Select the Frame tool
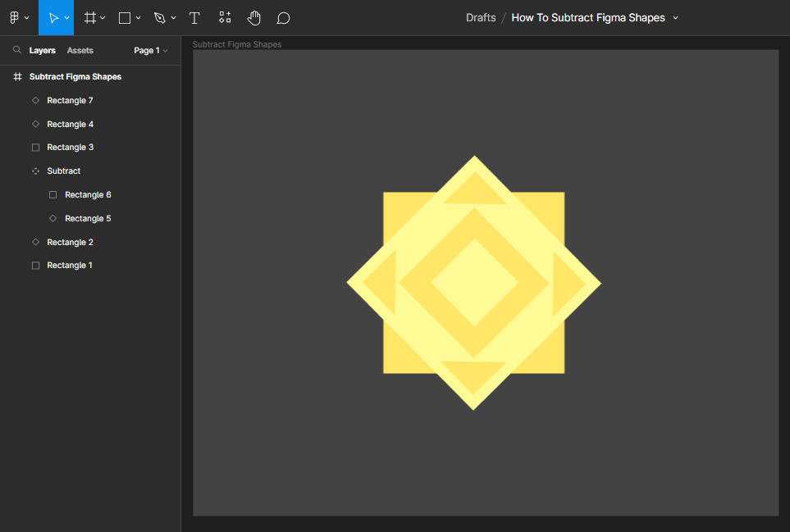This screenshot has width=790, height=532. [89, 17]
